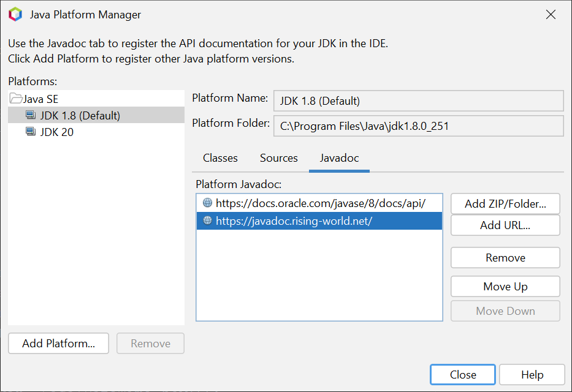The width and height of the screenshot is (572, 392).
Task: Select JDK 1.8 (Default) in platforms tree
Action: [x=80, y=115]
